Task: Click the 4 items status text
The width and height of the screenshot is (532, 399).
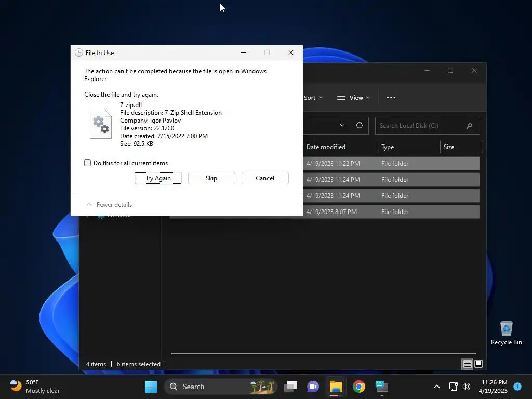Action: pos(96,364)
